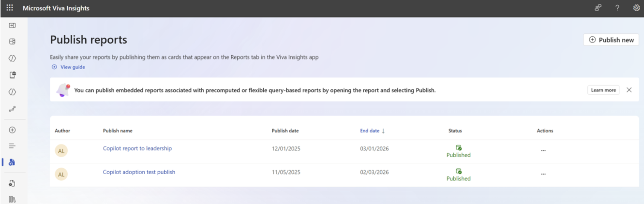Image resolution: width=644 pixels, height=204 pixels.
Task: Click the AL avatar for Copilot adoption test publish
Action: pos(61,175)
